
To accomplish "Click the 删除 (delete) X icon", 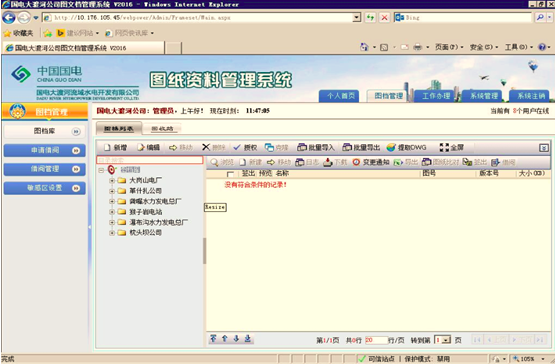I will [206, 147].
